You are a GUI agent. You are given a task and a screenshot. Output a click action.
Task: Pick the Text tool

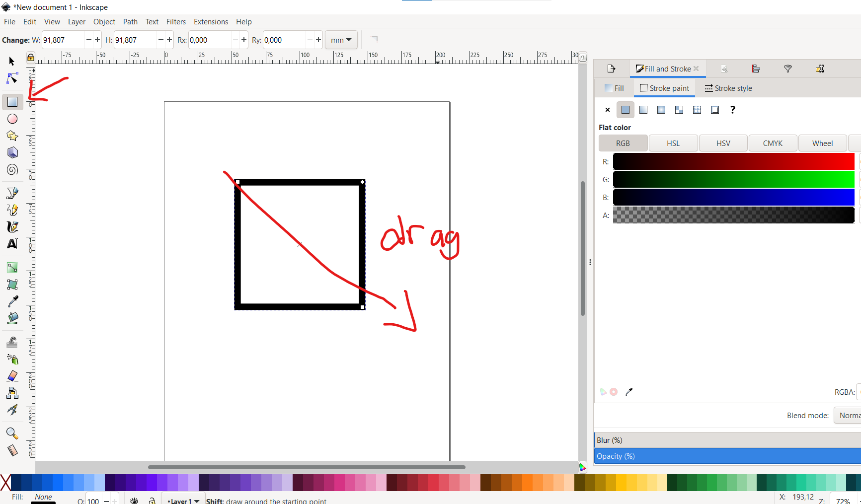tap(12, 244)
